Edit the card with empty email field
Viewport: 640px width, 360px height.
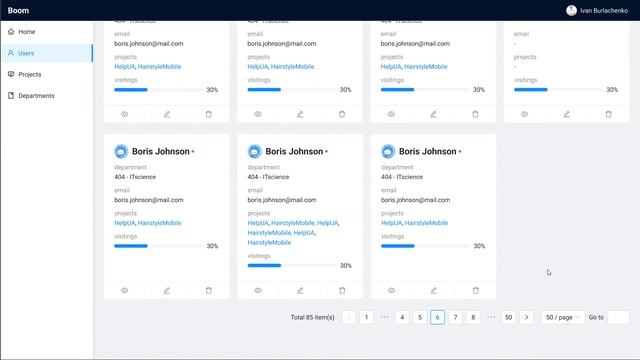pyautogui.click(x=567, y=114)
